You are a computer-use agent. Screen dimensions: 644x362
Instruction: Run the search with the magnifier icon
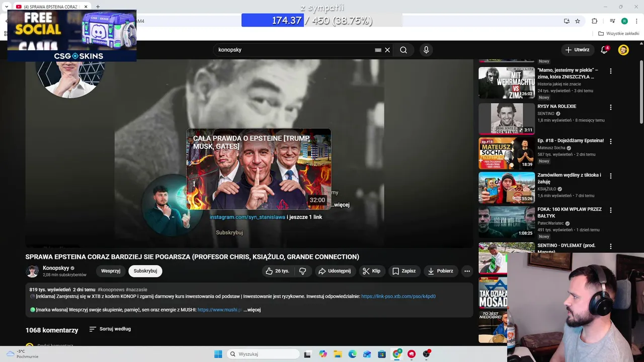pyautogui.click(x=404, y=50)
